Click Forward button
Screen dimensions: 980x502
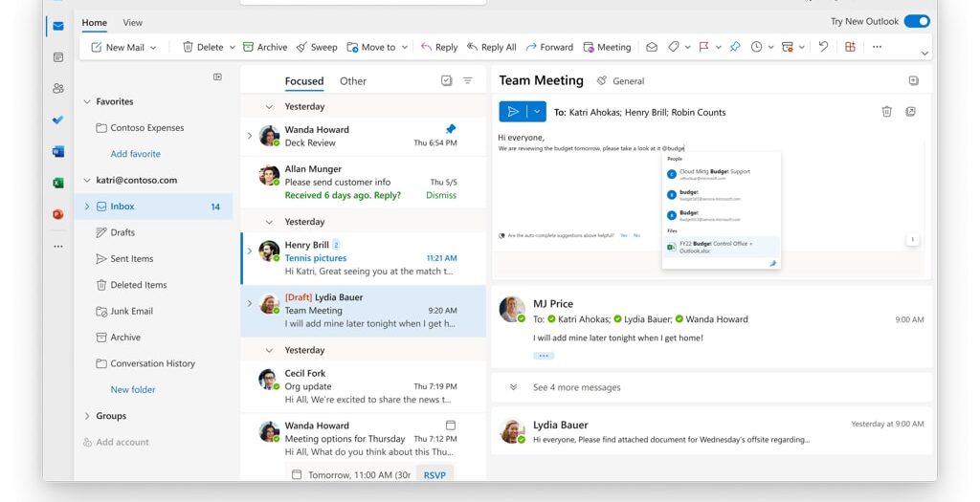[x=549, y=48]
